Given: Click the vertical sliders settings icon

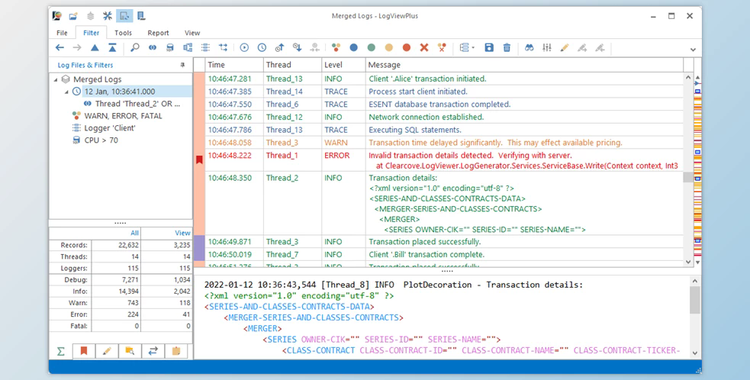Looking at the screenshot, I should tap(547, 47).
